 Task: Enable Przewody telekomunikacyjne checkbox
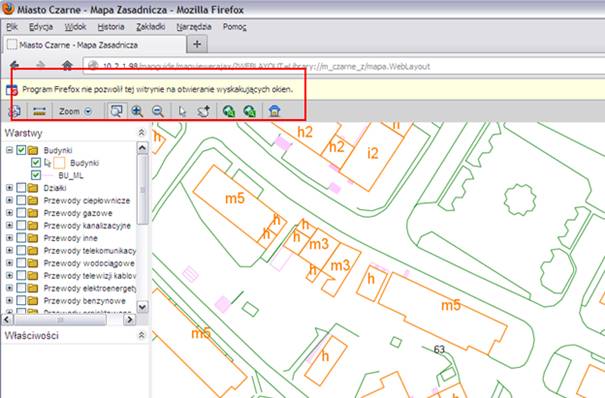coord(21,251)
